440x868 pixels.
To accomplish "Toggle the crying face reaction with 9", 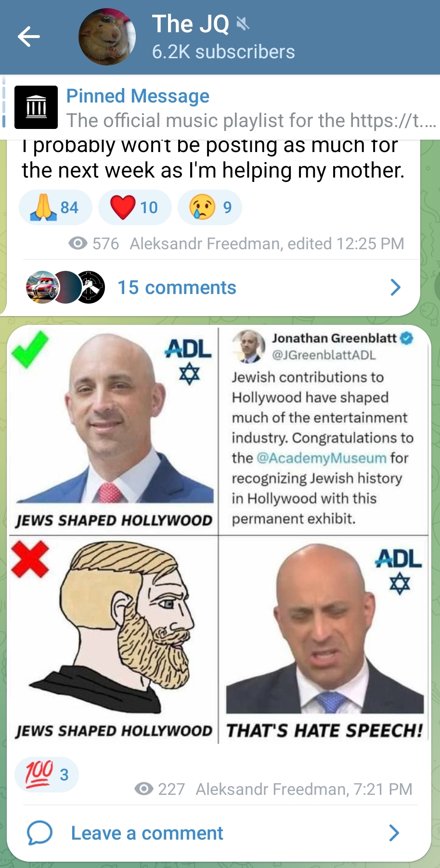I will point(210,207).
